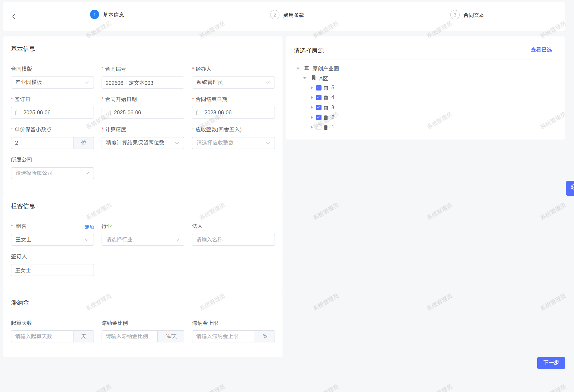
Task: Open the 合同模版 dropdown
Action: [52, 82]
